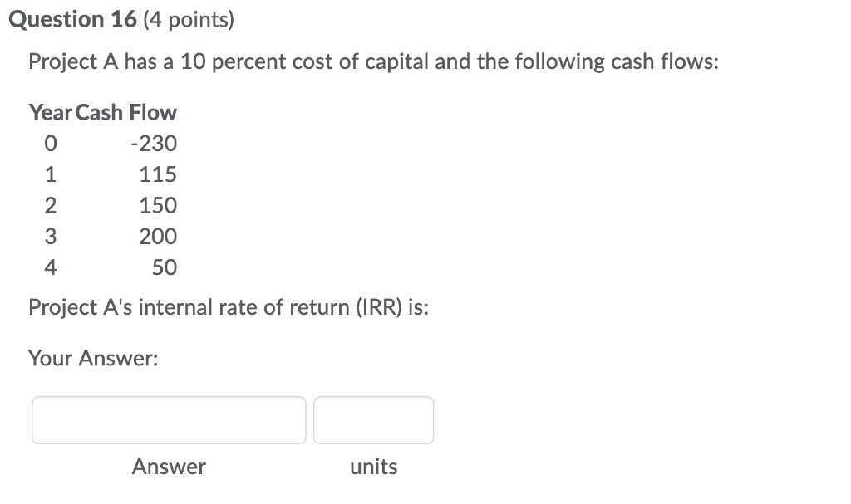Click the "Your Answer:" label

[x=92, y=359]
